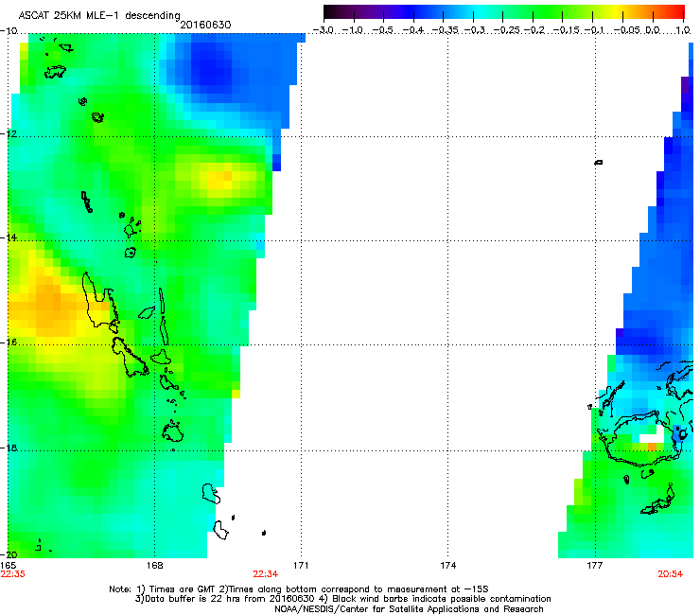Pick the cyan middle of the color bar
The height and width of the screenshot is (615, 700).
480,11
